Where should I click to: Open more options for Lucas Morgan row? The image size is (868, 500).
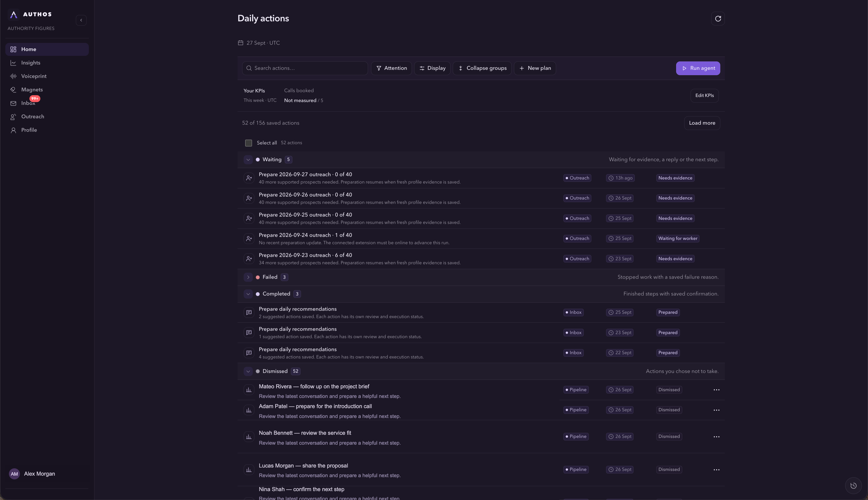click(716, 470)
